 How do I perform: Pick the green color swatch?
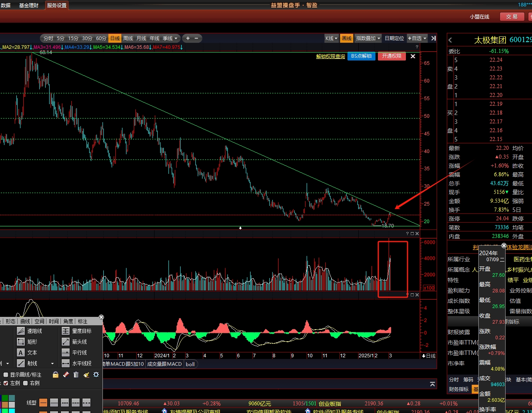5,399
